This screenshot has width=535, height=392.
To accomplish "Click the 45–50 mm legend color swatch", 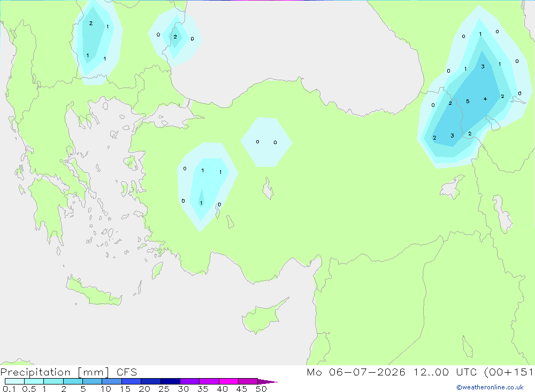I will pyautogui.click(x=248, y=381).
